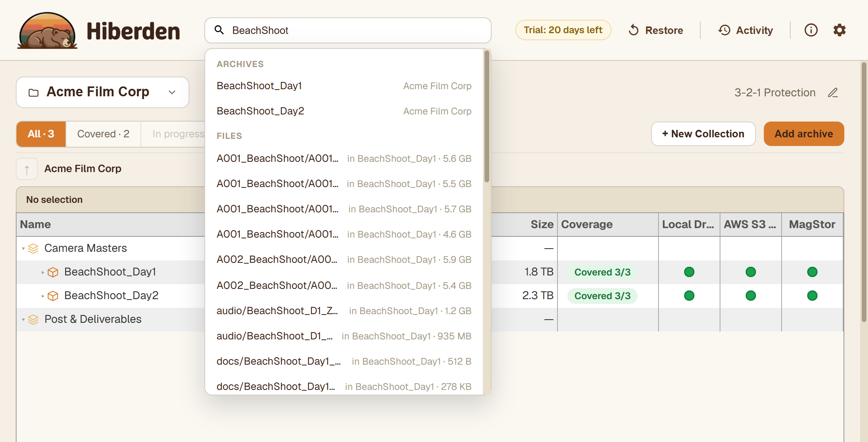Open the info circle icon
868x442 pixels.
[x=811, y=30]
